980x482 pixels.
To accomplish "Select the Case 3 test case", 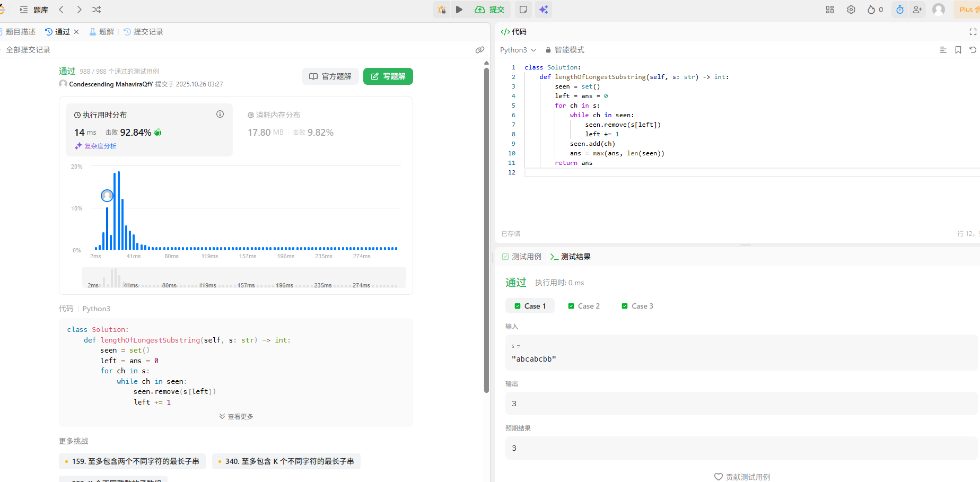I will tap(637, 306).
